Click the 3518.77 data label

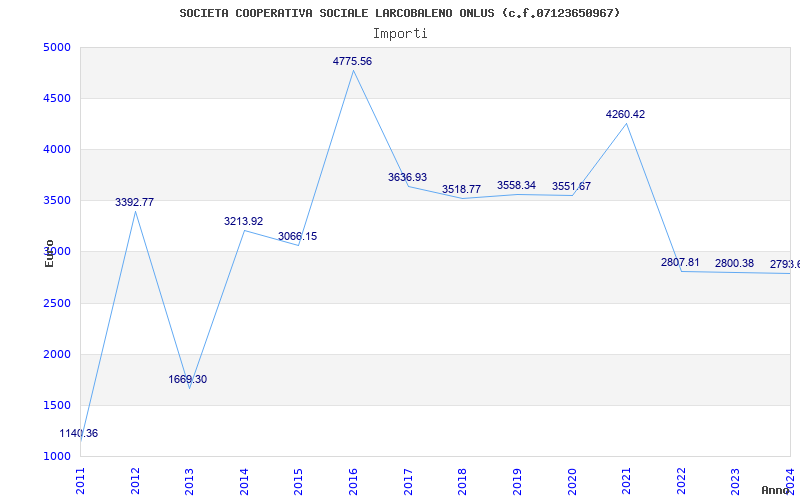[x=461, y=189]
